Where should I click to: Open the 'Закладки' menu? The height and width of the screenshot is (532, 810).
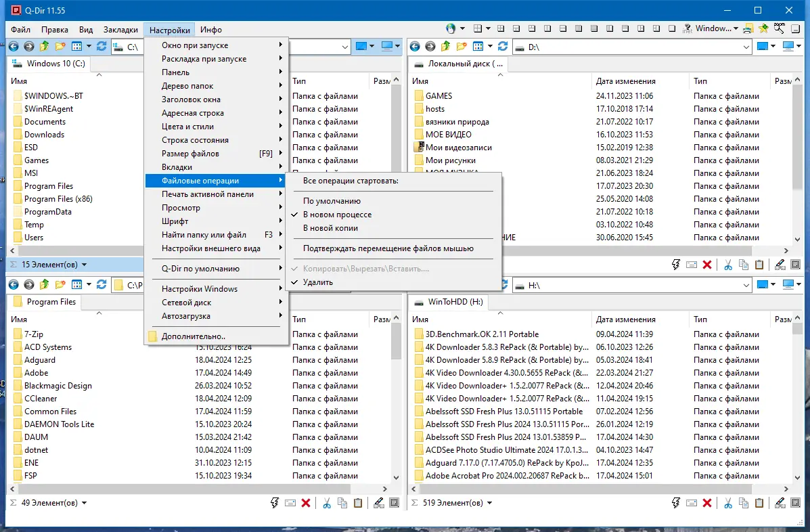point(120,29)
